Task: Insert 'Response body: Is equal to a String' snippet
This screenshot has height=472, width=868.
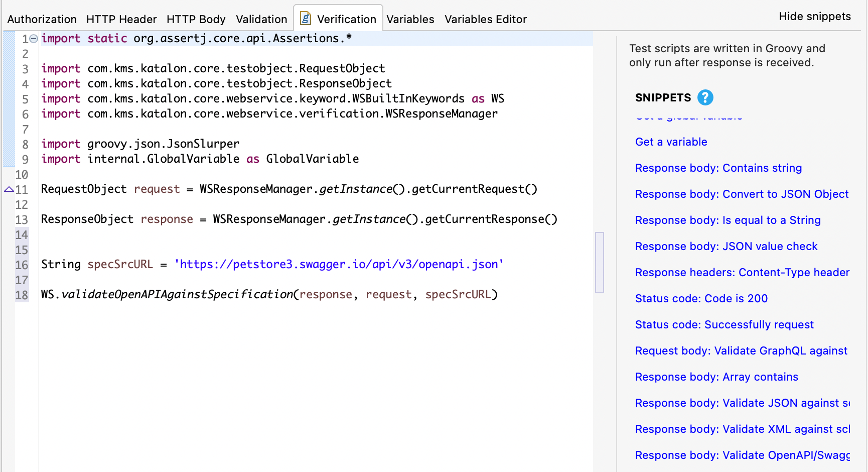Action: coord(728,220)
